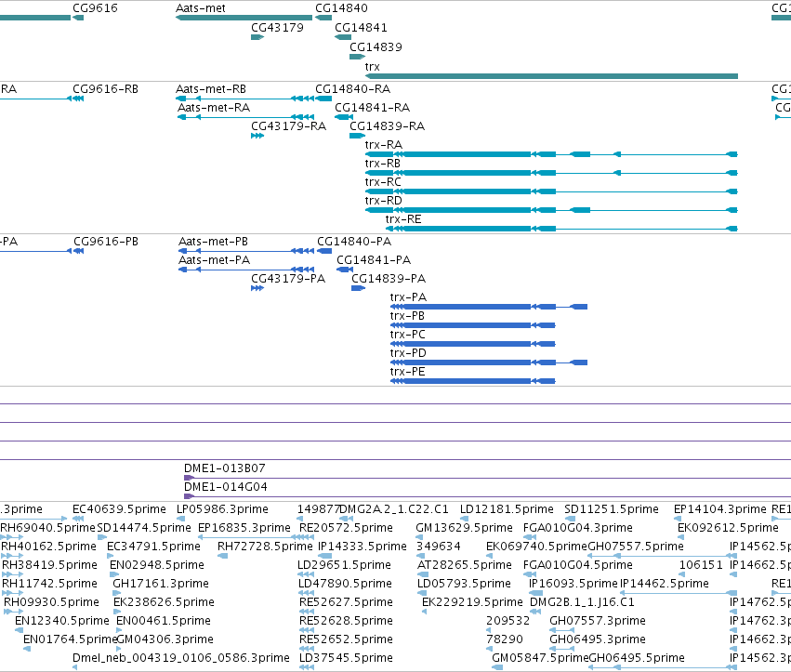Select the CG14841 gene glyph
Viewport: 791px width, 672px height.
tap(343, 37)
